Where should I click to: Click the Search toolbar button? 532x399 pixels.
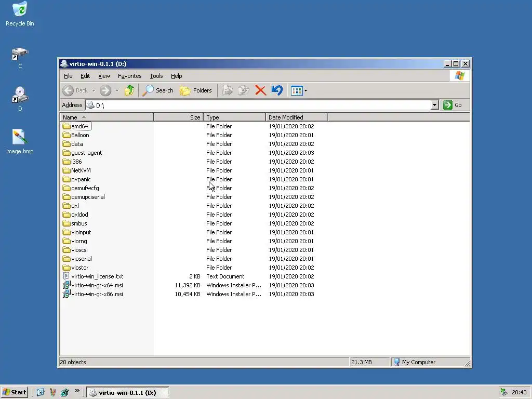click(x=158, y=90)
